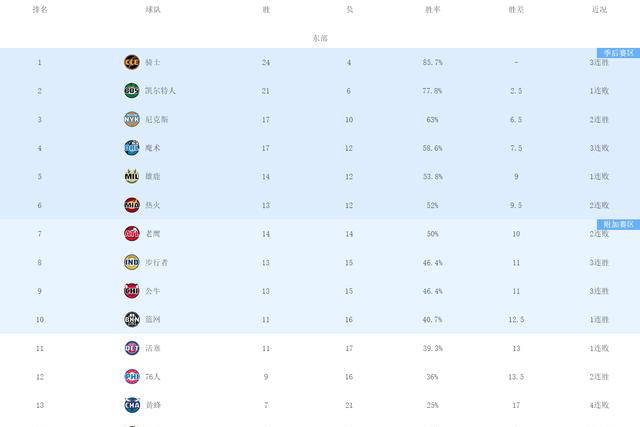Select the 东部 conference heading

coord(319,38)
